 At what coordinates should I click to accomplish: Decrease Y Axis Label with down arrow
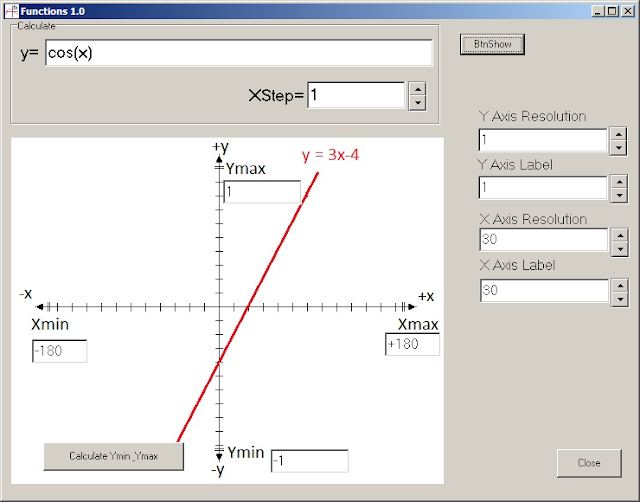point(620,195)
